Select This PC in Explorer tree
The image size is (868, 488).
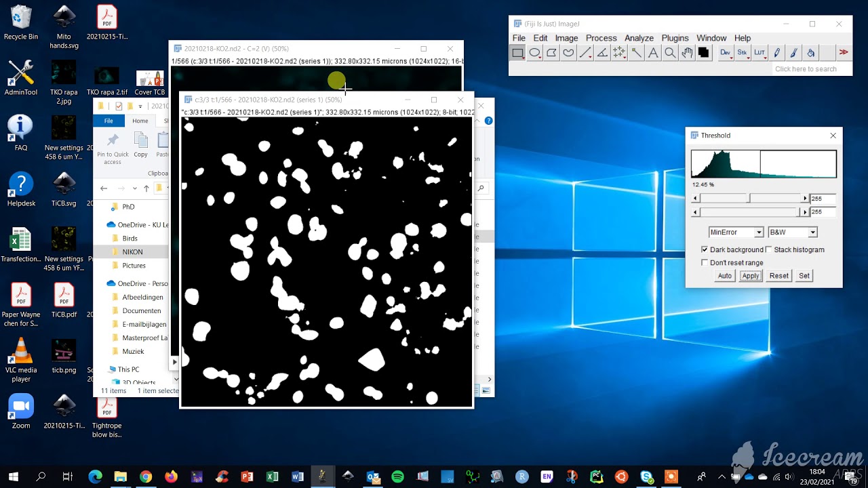128,369
